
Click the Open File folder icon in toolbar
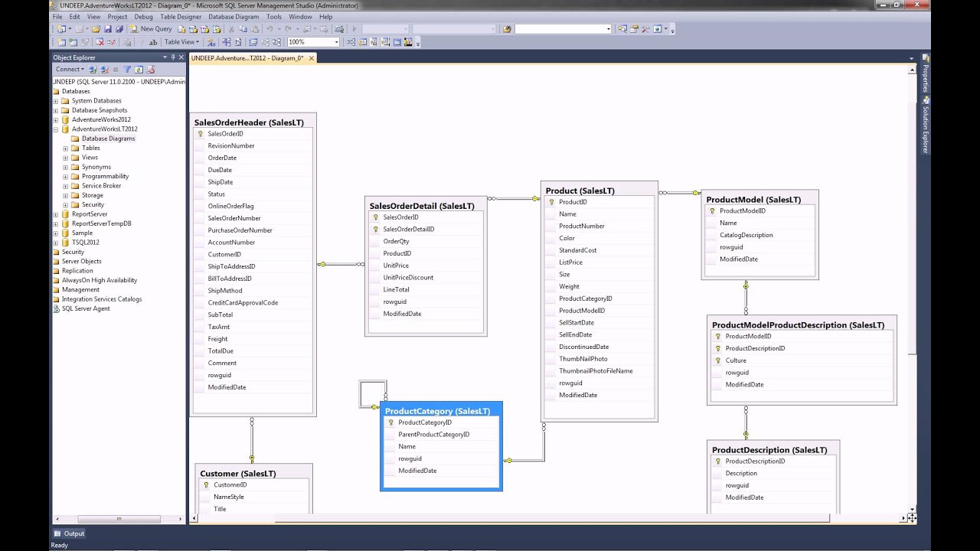[x=96, y=29]
